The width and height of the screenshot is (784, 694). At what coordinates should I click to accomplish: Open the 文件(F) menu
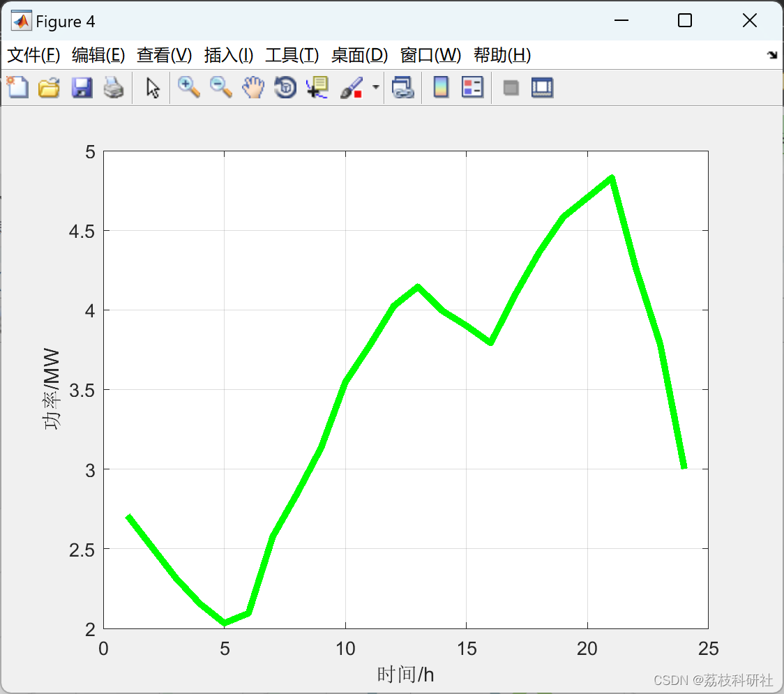pos(33,55)
